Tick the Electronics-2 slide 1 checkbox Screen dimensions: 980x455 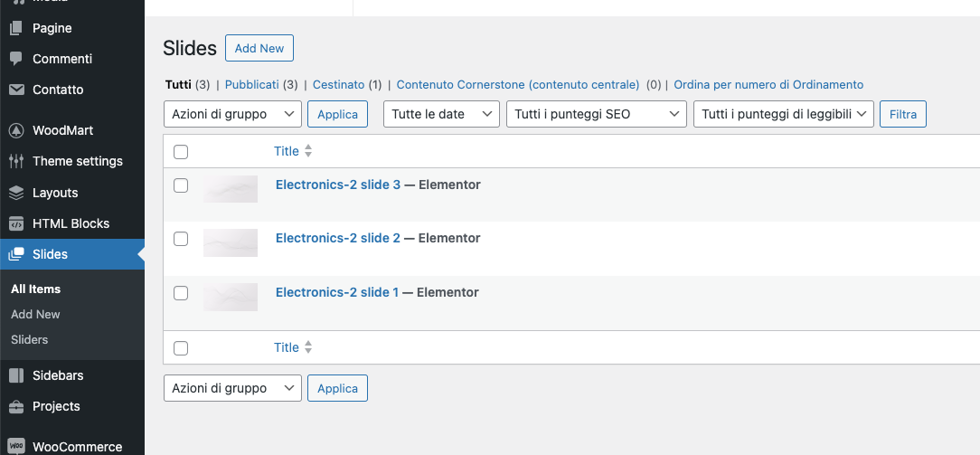(181, 293)
